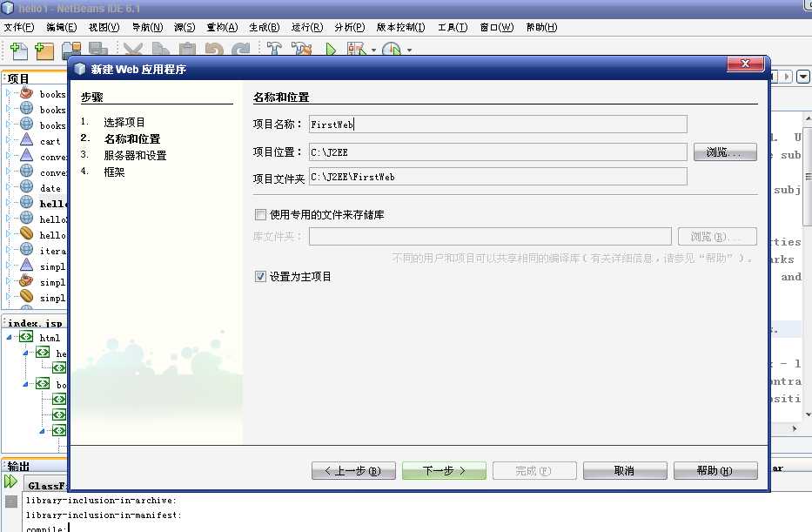812x532 pixels.
Task: Click the 下一步 next button
Action: [x=445, y=471]
